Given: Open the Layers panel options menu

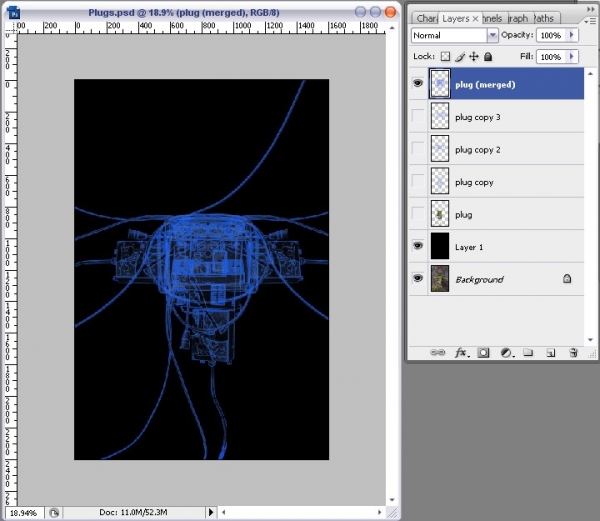Looking at the screenshot, I should pos(591,22).
